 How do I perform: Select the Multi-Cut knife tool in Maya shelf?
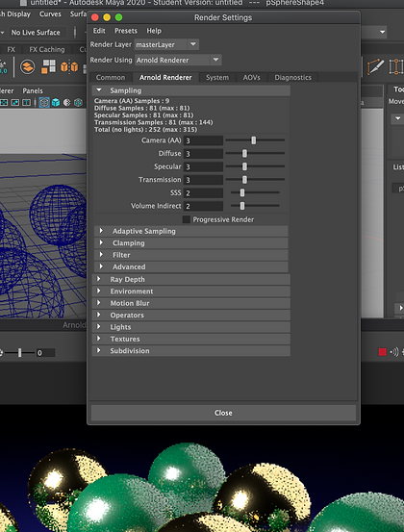(x=376, y=66)
